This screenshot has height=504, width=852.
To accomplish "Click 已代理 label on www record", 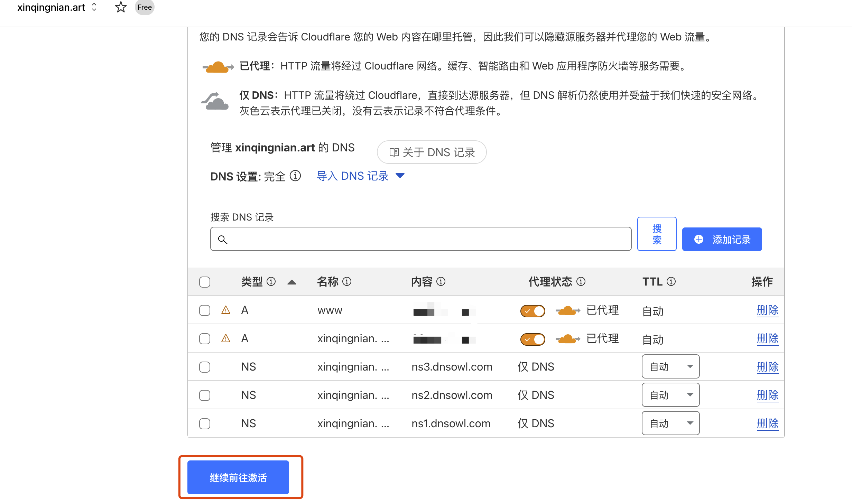I will pos(603,310).
